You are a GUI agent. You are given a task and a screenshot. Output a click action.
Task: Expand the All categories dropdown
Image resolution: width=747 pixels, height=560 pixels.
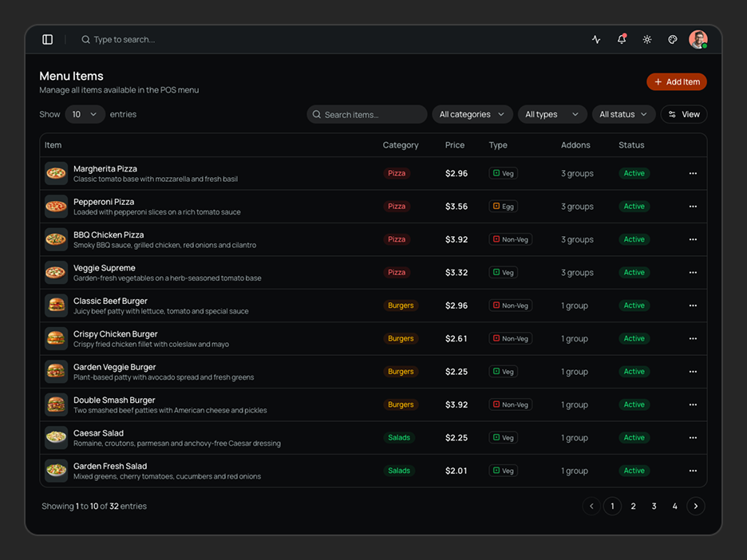pos(472,114)
